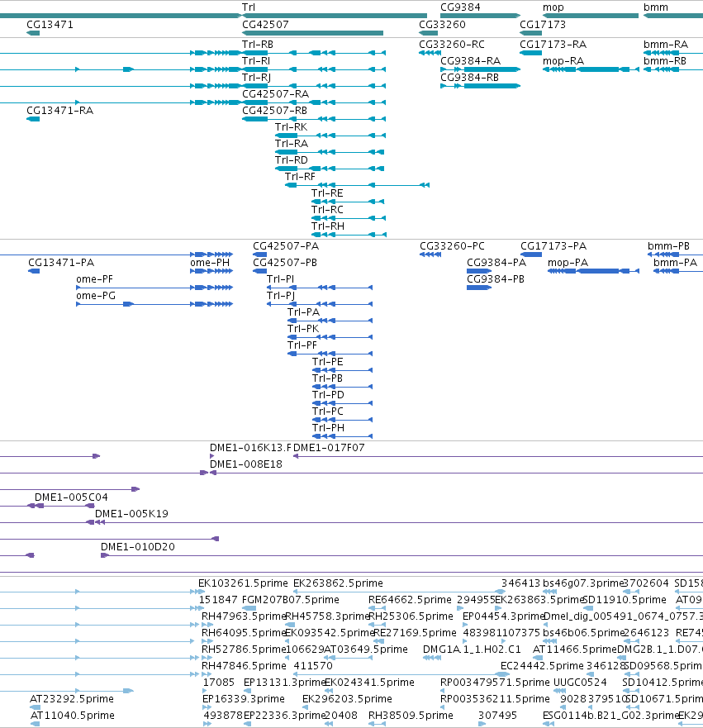Image resolution: width=703 pixels, height=728 pixels.
Task: Click BAC clone DME1-008E18
Action: pos(246,464)
